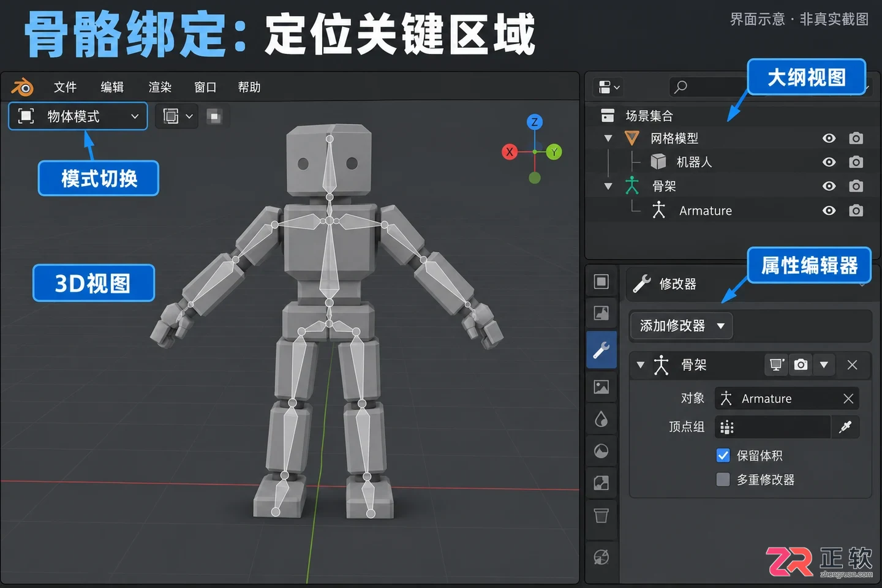Open the 窗口 menu
Viewport: 882px width, 588px height.
[x=206, y=88]
